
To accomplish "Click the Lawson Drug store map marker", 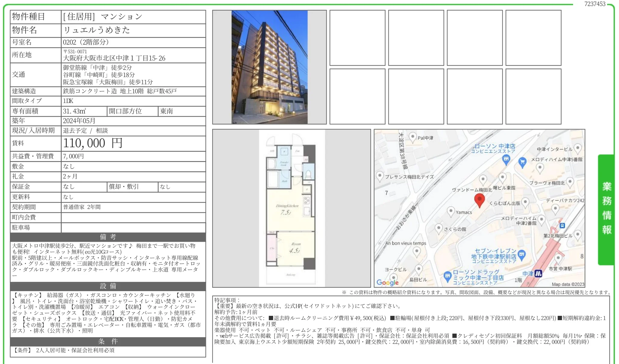I will click(448, 276).
